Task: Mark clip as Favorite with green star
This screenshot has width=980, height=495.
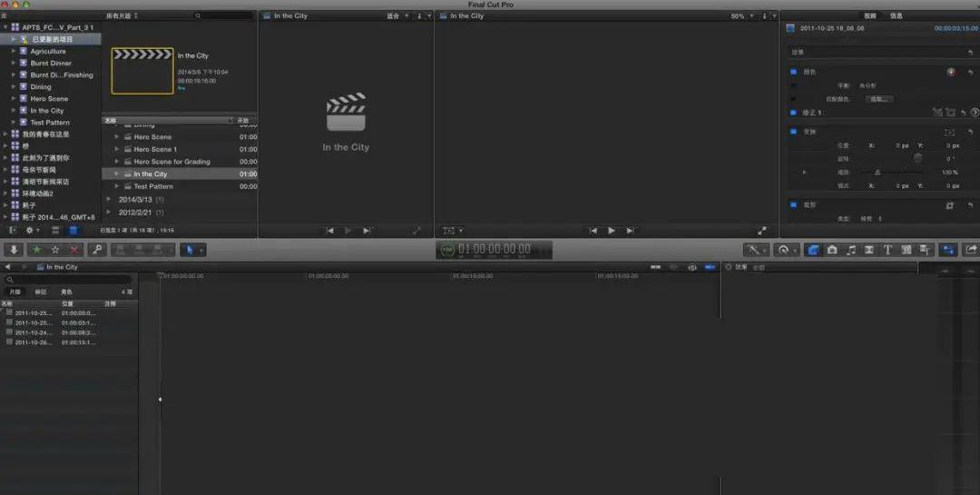Action: coord(37,250)
